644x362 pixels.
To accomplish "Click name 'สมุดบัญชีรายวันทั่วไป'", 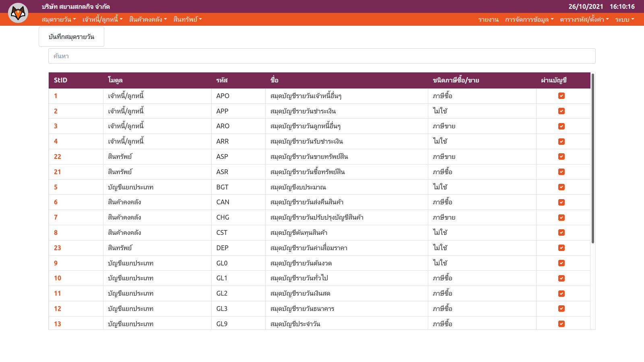I will 299,278.
